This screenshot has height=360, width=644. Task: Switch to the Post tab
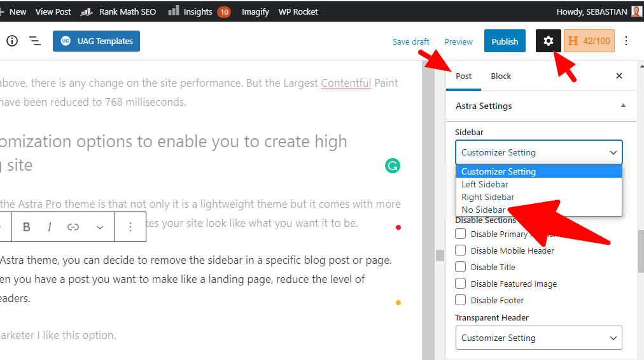point(463,76)
